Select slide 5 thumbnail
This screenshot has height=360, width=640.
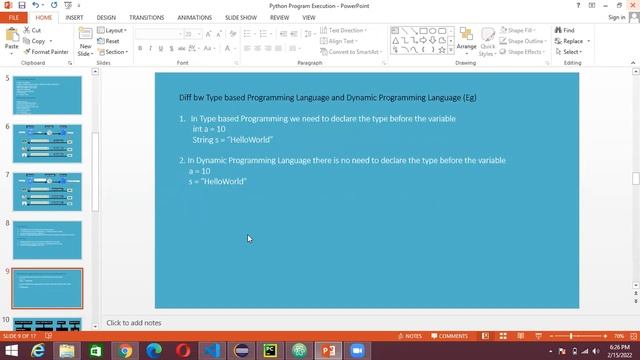[47, 95]
